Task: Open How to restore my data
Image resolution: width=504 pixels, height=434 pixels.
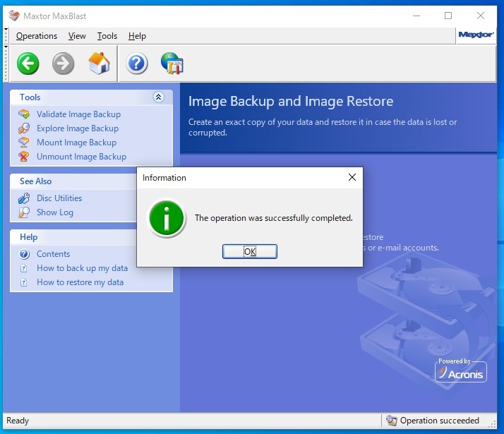Action: 80,282
